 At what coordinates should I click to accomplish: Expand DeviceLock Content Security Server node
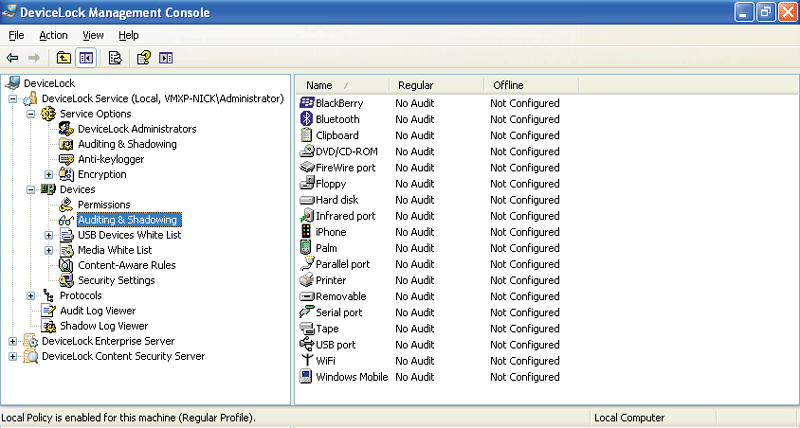[x=13, y=357]
